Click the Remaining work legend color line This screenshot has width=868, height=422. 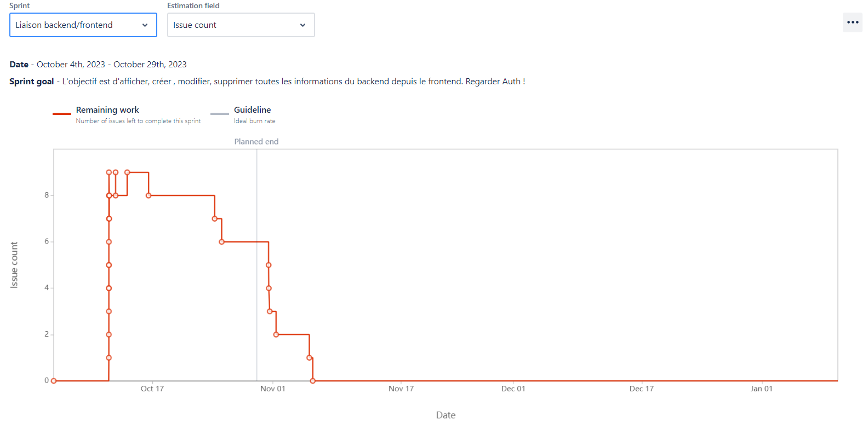point(61,114)
